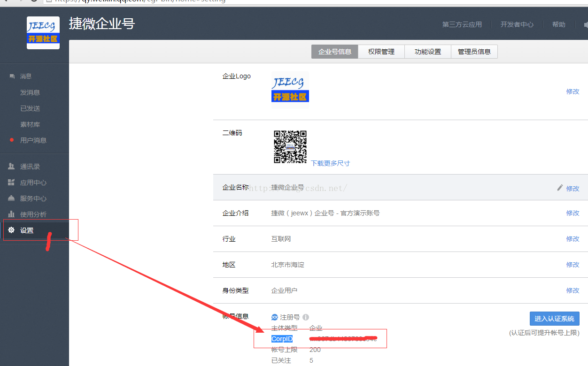Open 发消息 in the sidebar
The height and width of the screenshot is (366, 588).
click(x=30, y=92)
